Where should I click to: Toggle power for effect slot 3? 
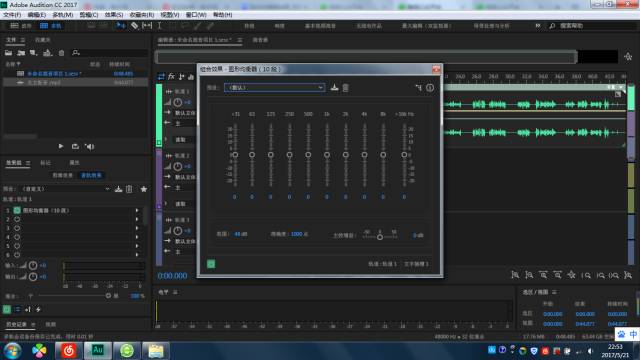tap(17, 228)
